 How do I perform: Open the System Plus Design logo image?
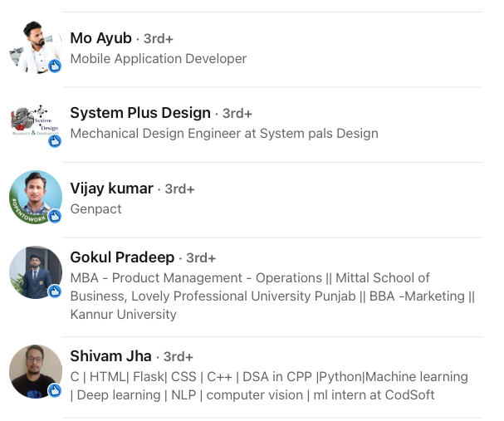[x=36, y=122]
